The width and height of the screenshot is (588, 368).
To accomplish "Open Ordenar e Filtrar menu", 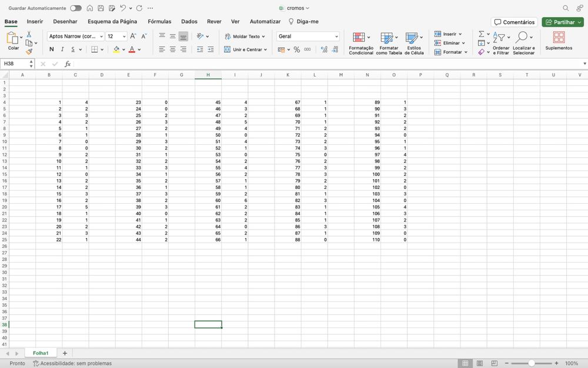I will coord(501,43).
